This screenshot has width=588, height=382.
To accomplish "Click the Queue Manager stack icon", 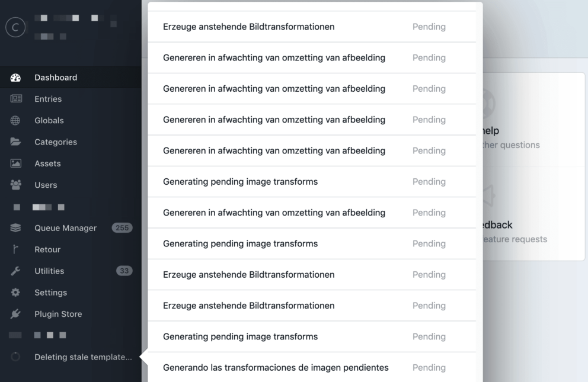I will (x=16, y=228).
